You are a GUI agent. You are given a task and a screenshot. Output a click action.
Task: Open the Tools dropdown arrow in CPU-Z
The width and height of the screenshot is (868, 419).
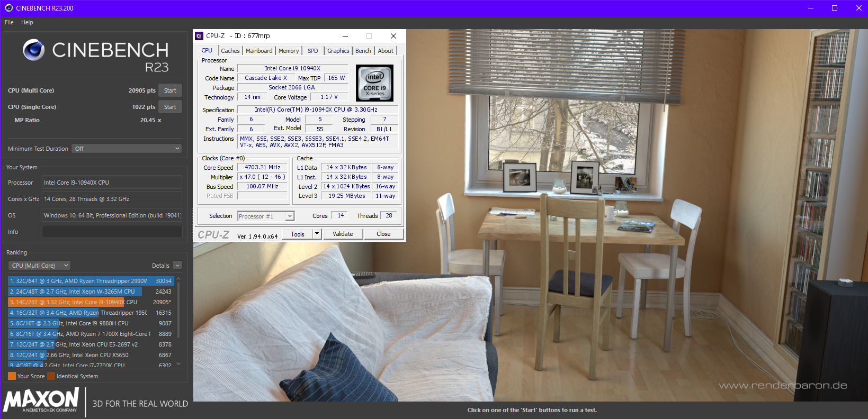(x=317, y=234)
